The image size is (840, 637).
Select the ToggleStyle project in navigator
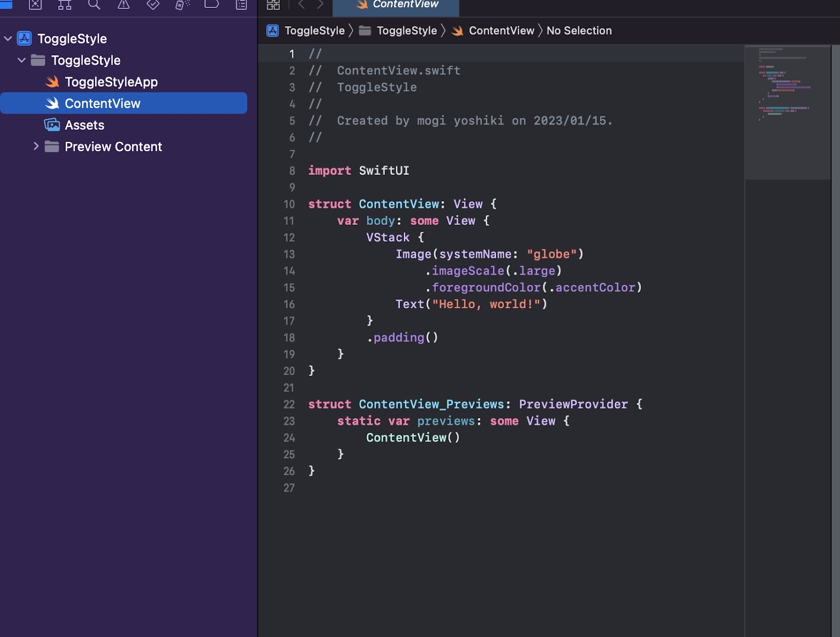point(72,39)
